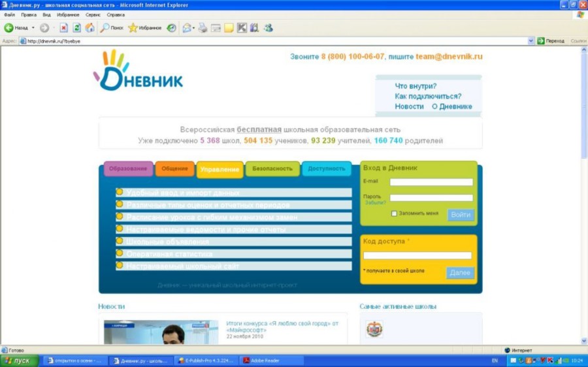
Task: Click the news article thumbnail image
Action: point(161,332)
